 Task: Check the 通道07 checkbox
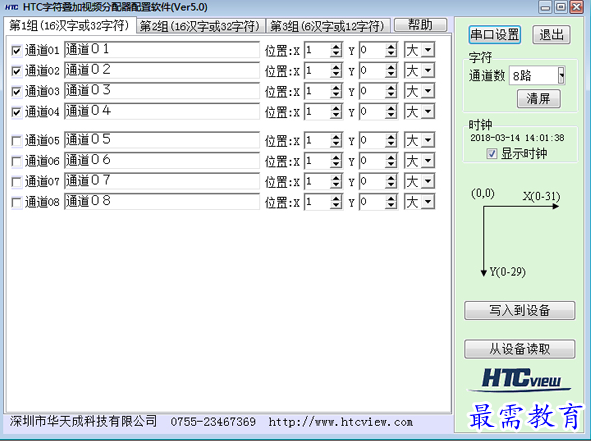[16, 182]
